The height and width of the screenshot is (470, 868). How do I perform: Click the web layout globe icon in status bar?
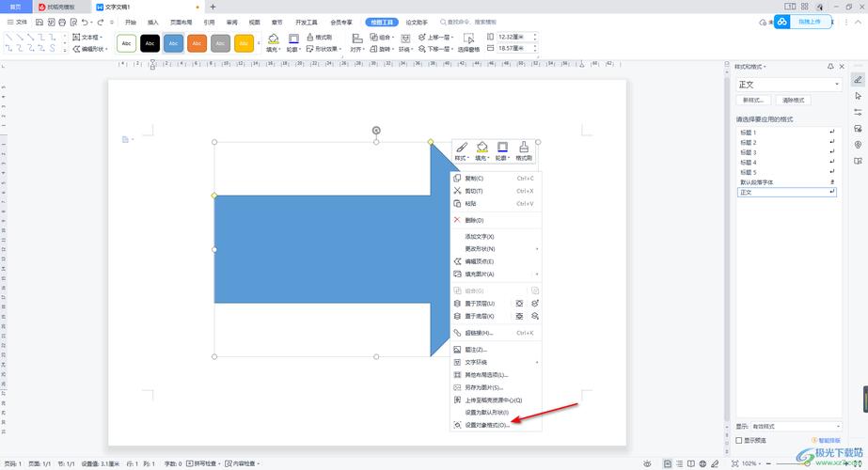(702, 464)
